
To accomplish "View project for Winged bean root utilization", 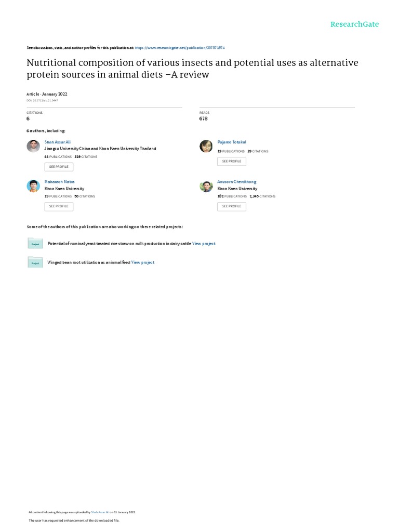I will (143, 262).
